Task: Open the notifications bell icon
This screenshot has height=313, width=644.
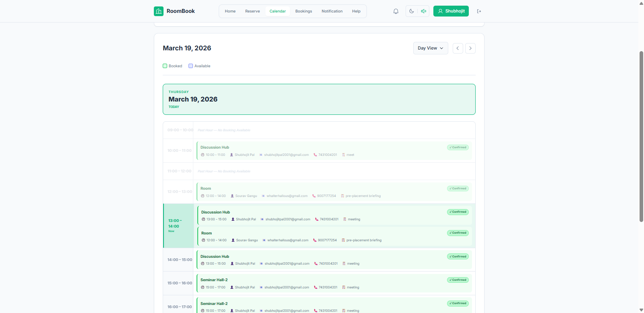Action: pos(396,11)
